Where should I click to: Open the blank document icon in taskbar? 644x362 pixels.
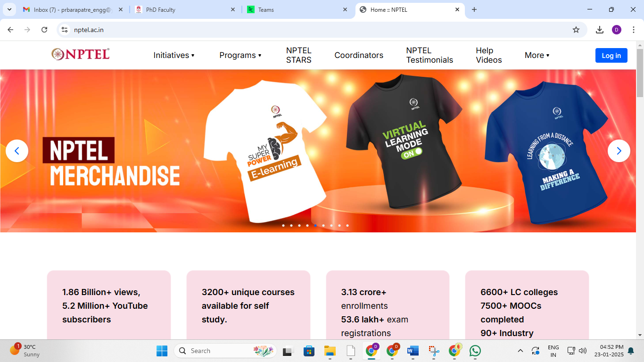pos(350,351)
